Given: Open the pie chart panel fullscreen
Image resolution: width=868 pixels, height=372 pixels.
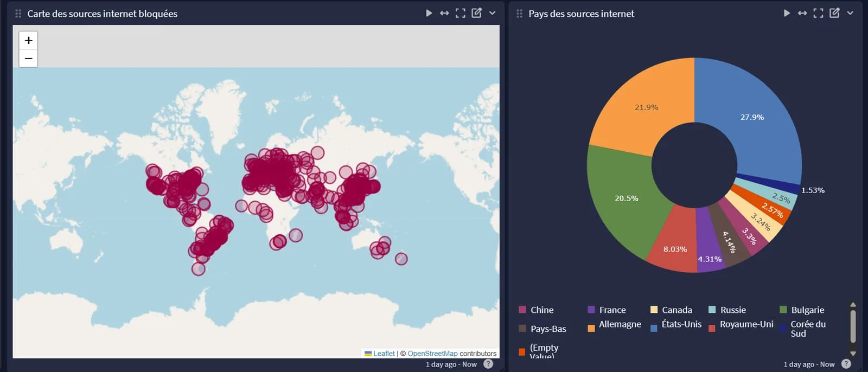Looking at the screenshot, I should click(x=818, y=13).
